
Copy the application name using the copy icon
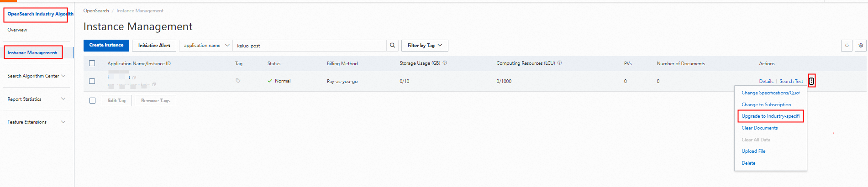tap(134, 78)
